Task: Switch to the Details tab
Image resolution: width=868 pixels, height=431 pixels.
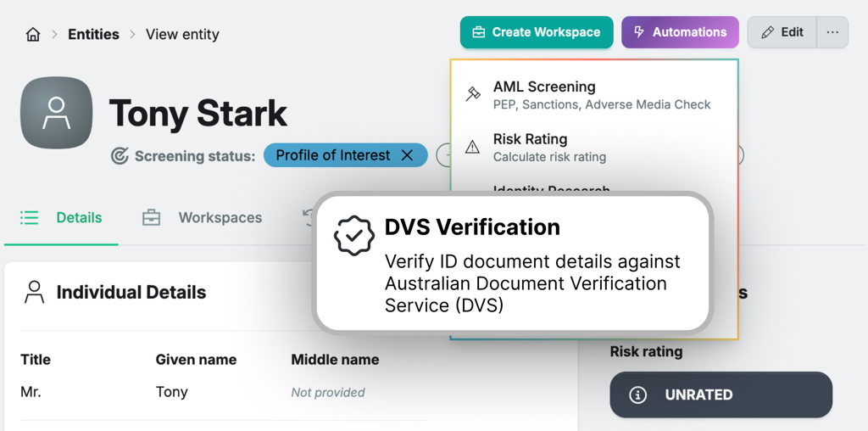Action: coord(61,218)
